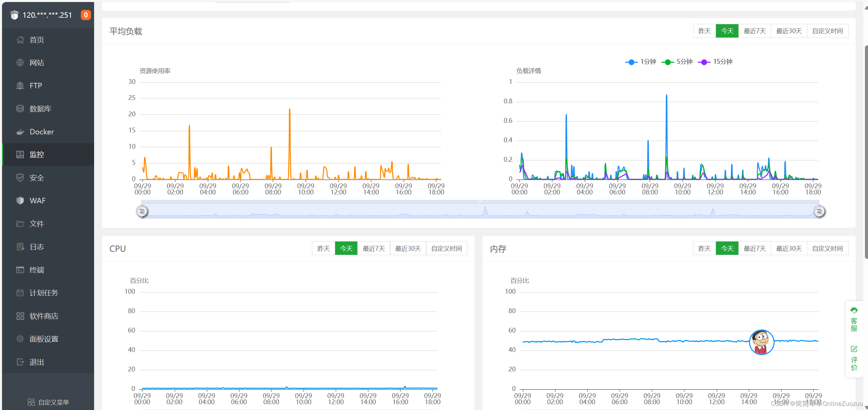Screen dimensions: 868x410
Task: Click the left handle of load zoom slider
Action: [142, 211]
